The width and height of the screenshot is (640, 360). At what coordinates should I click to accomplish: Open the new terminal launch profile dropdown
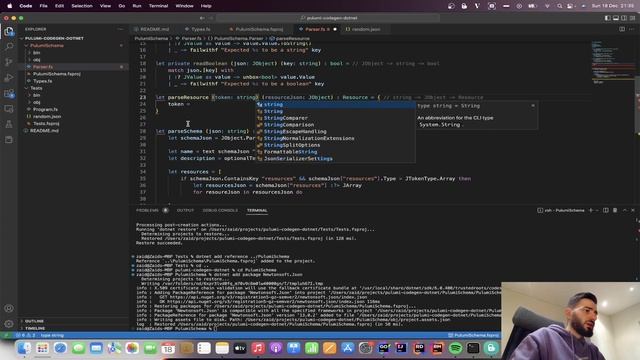(597, 210)
